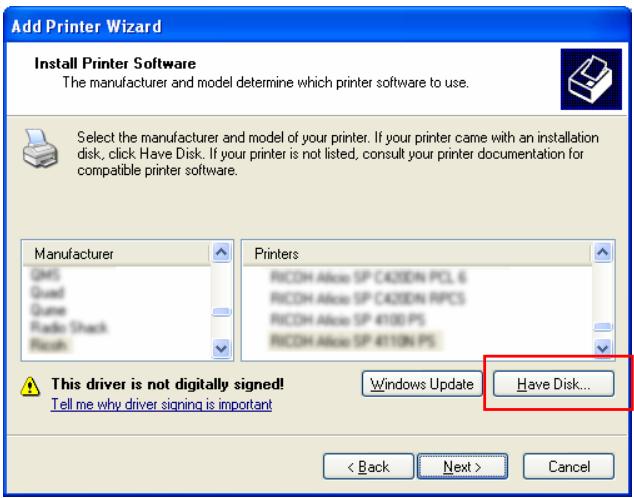The height and width of the screenshot is (498, 634).
Task: Click the Manufacturer list scrollbar thumb
Action: click(221, 312)
